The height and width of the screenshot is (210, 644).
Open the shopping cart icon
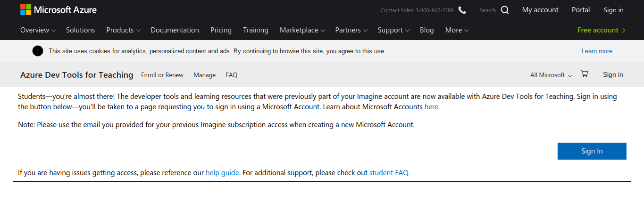[585, 74]
